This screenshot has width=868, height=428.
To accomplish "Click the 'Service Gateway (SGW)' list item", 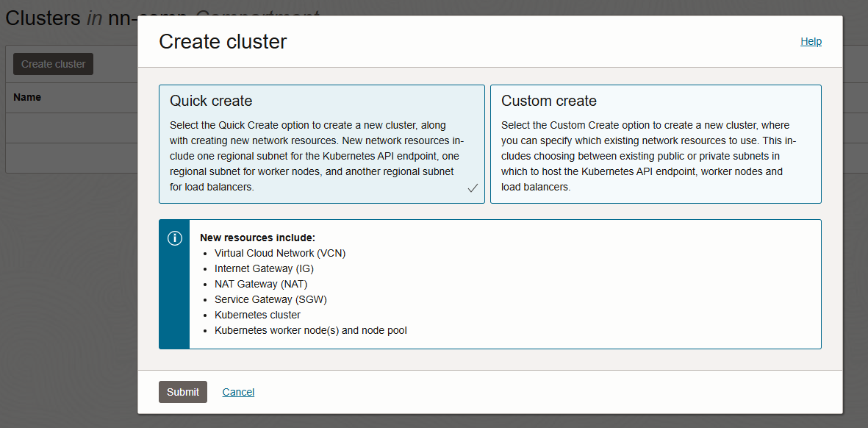I will (x=271, y=299).
